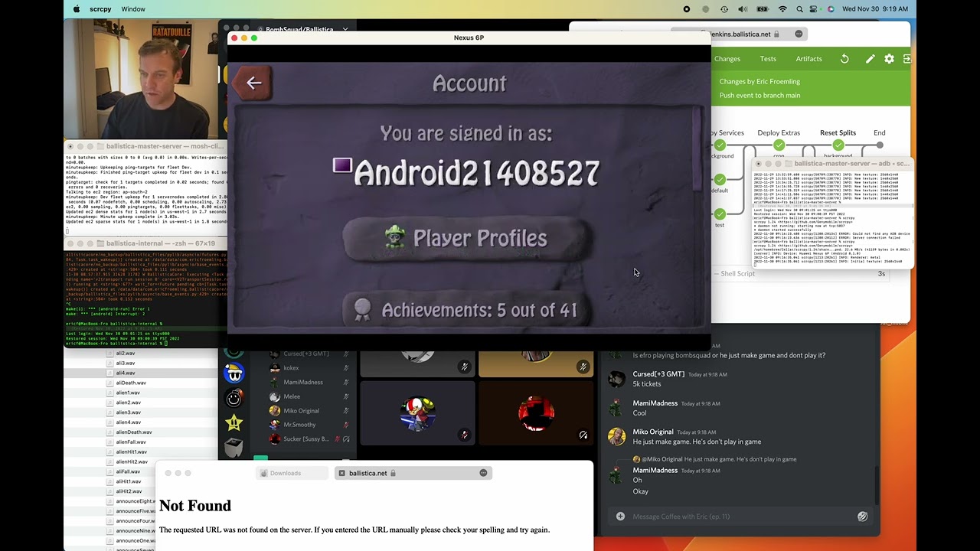Screen dimensions: 980x551
Task: Select the Deploy Extras pipeline stage node
Action: 779,145
